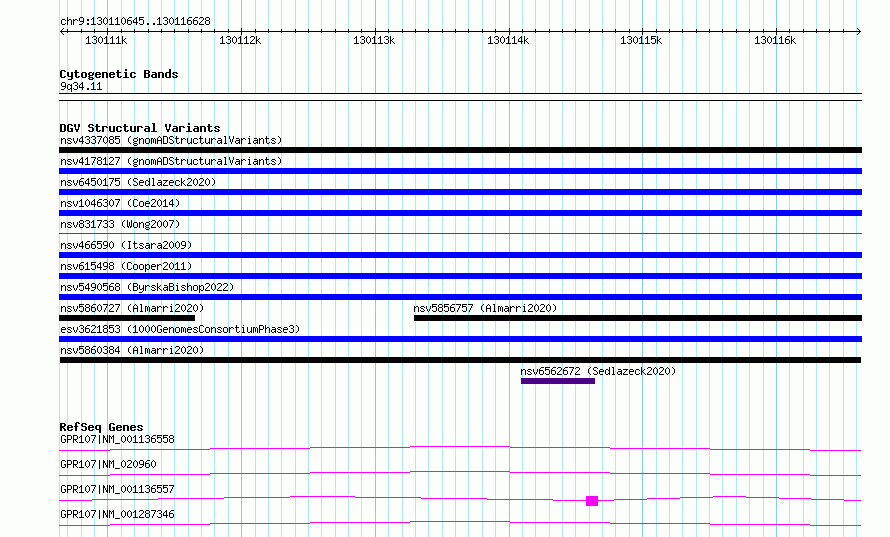The image size is (890, 537).
Task: Click the purple nsv6562672 variant bar
Action: click(558, 381)
